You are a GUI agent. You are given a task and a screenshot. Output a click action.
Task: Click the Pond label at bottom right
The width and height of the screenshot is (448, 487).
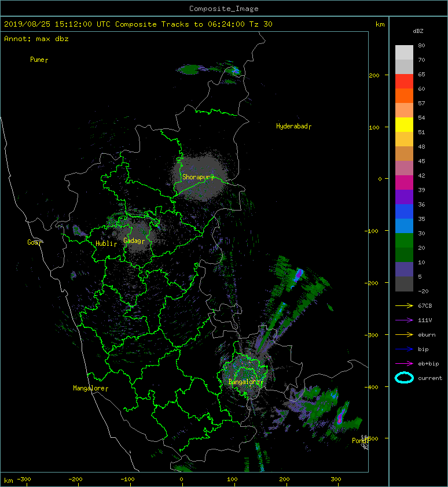359,441
